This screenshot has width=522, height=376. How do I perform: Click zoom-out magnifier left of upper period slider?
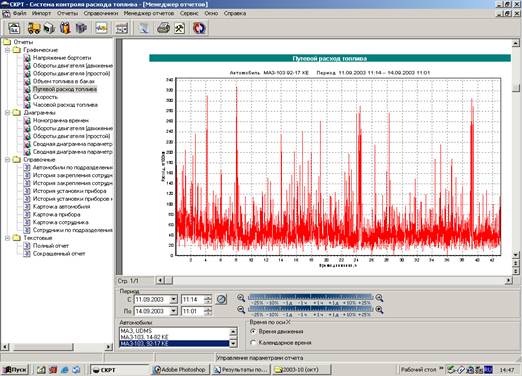[x=241, y=298]
